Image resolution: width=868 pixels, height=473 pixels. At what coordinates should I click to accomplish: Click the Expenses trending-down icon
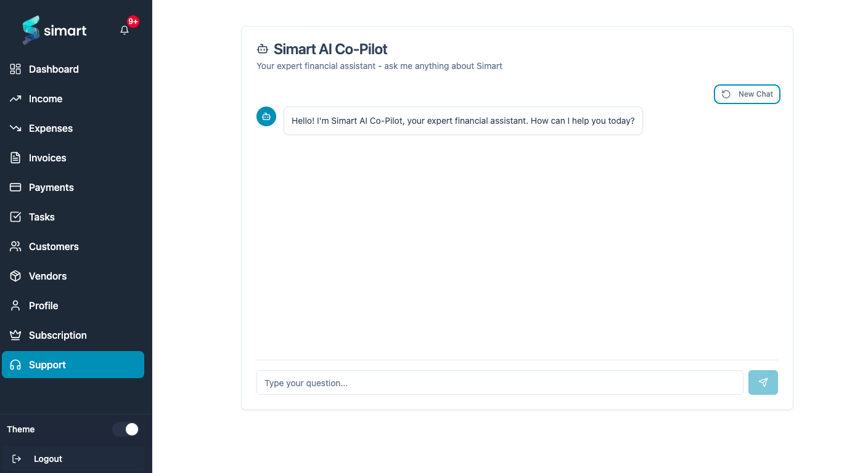(x=15, y=128)
